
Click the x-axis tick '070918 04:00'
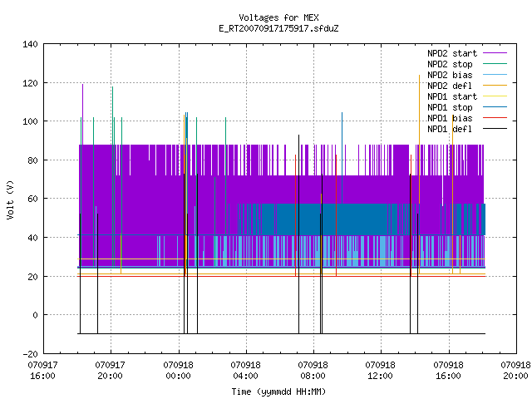point(246,371)
